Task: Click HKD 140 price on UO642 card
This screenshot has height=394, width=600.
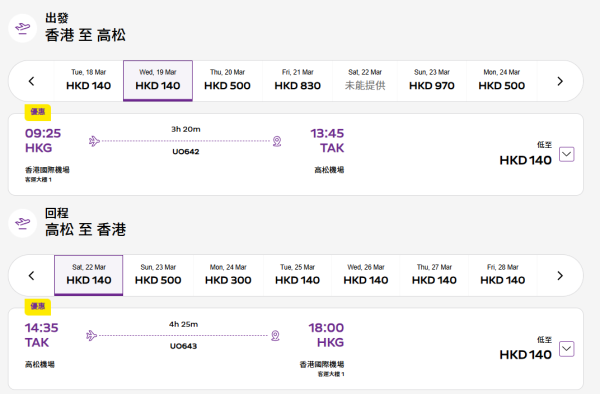Action: pos(525,160)
